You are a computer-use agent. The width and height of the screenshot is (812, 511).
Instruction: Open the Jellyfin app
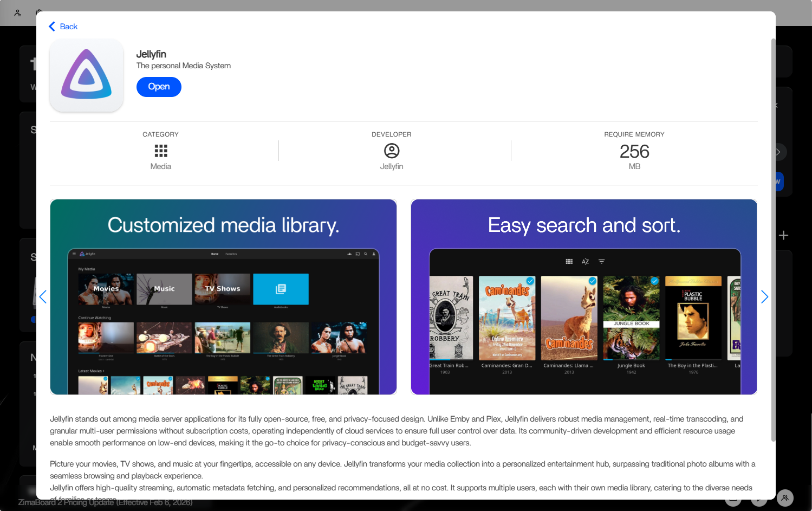[x=159, y=87]
